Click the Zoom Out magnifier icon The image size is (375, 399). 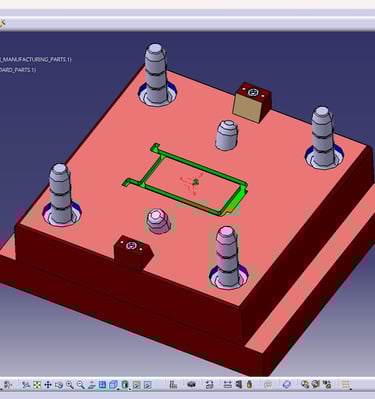[x=81, y=385]
